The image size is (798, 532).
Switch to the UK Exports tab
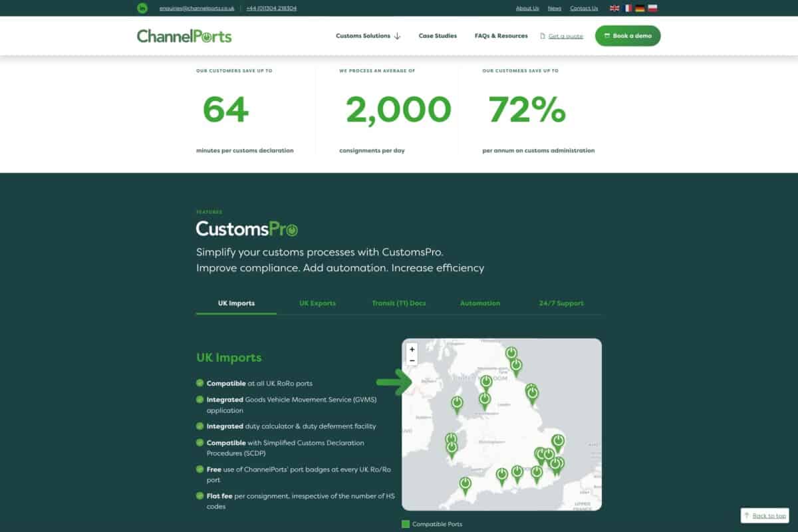coord(317,303)
